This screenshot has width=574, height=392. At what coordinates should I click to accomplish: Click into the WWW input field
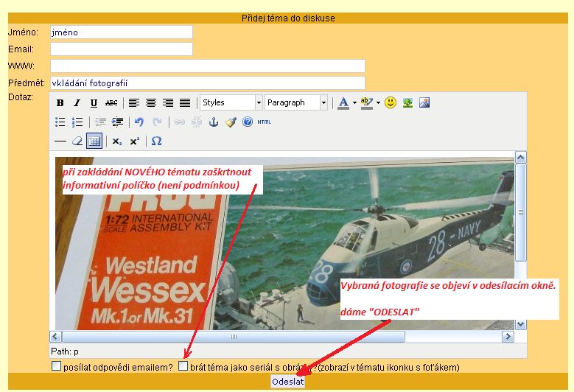[x=208, y=66]
